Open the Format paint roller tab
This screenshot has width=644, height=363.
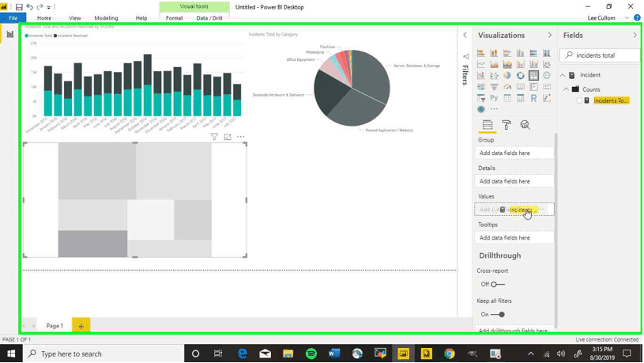tap(507, 125)
